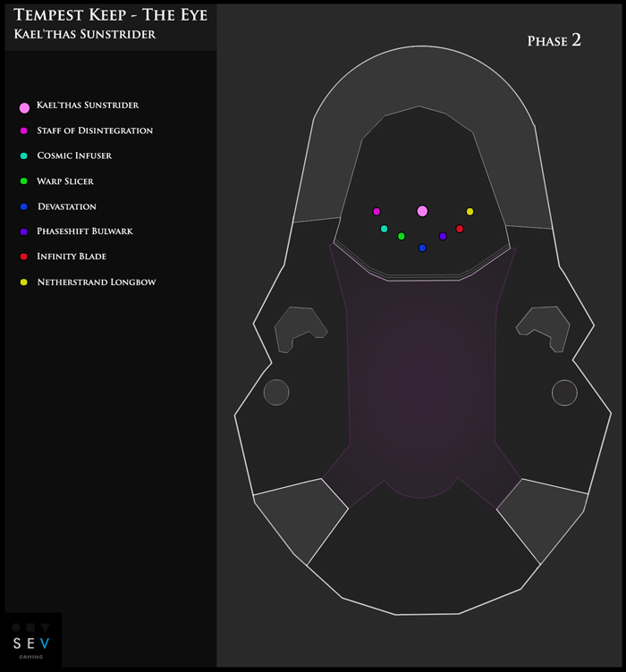Viewport: 626px width, 672px height.
Task: Select the yellow longbow marker on map
Action: [469, 211]
